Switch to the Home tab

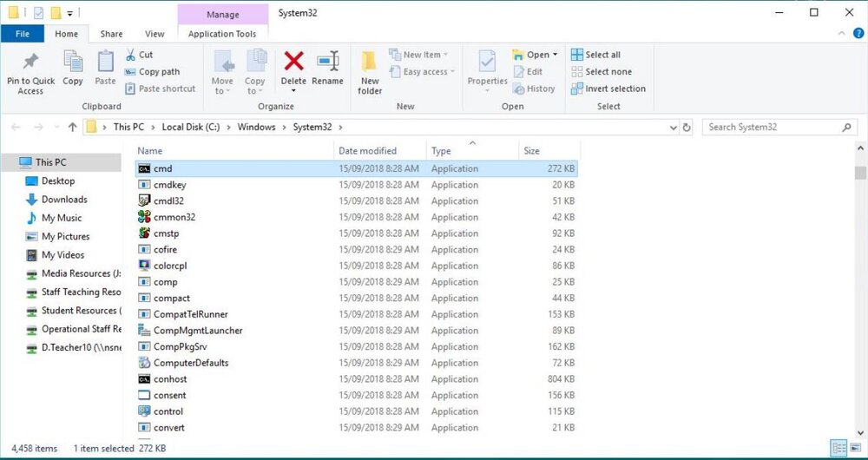point(67,34)
